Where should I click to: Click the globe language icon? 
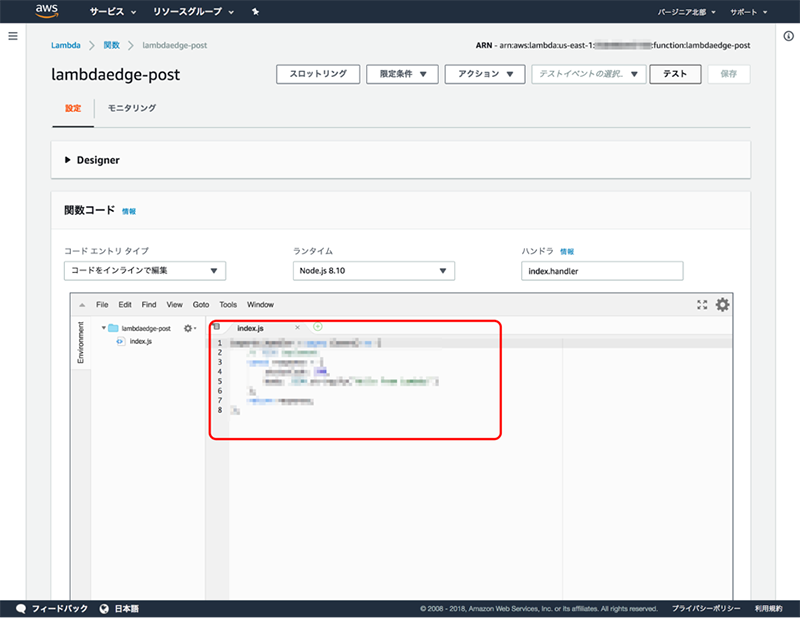coord(104,608)
